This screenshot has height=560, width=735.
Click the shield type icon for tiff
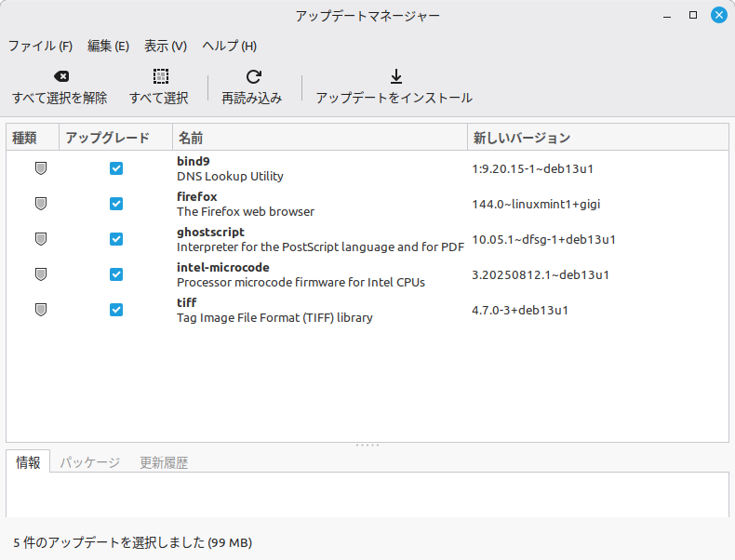[x=40, y=310]
